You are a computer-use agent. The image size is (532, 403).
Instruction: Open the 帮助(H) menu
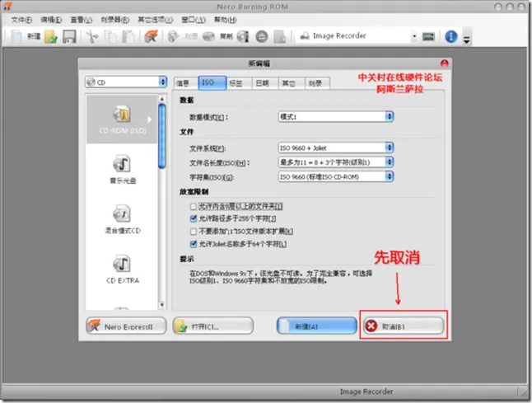click(x=226, y=20)
